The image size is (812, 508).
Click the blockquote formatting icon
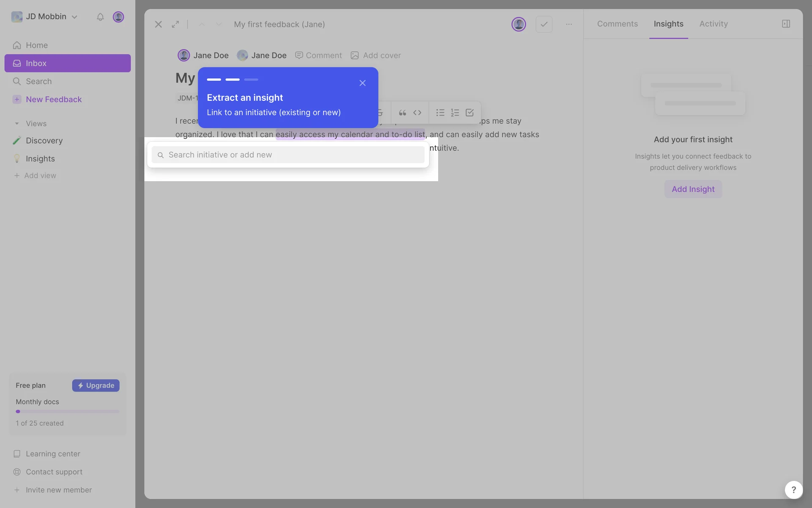tap(402, 113)
